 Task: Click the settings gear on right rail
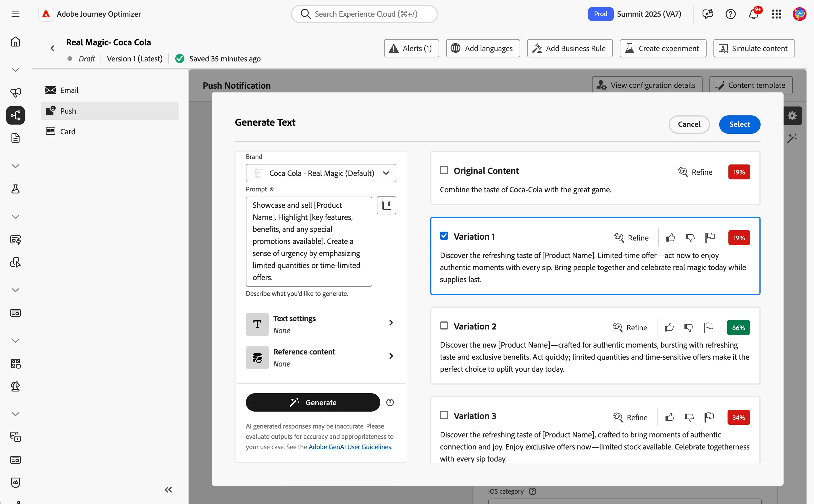[x=792, y=116]
